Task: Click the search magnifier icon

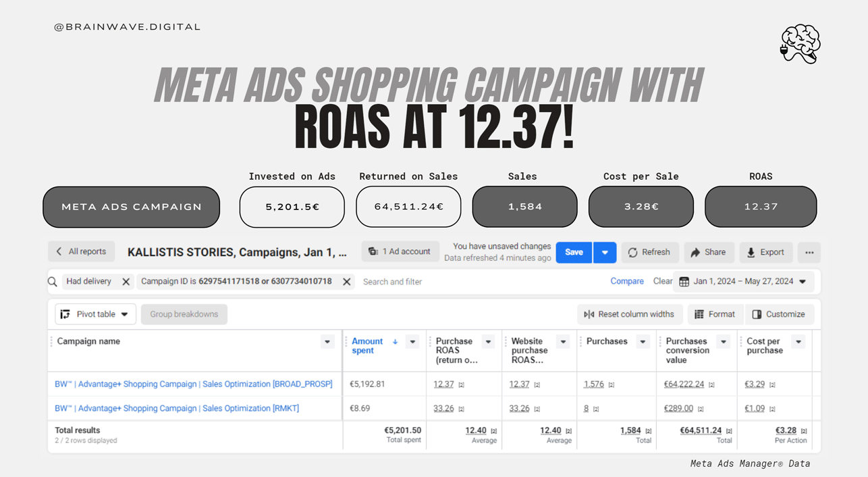Action: [x=53, y=282]
